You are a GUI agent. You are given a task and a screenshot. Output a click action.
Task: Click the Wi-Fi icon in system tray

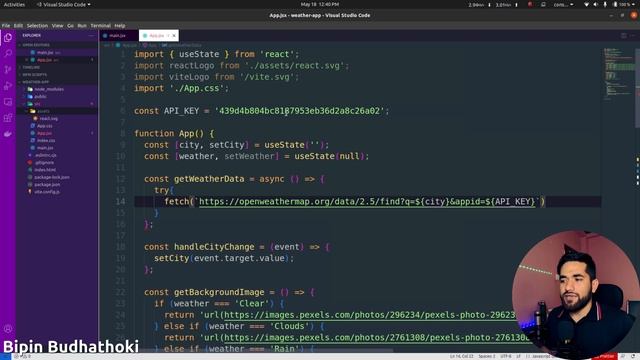pos(587,4)
